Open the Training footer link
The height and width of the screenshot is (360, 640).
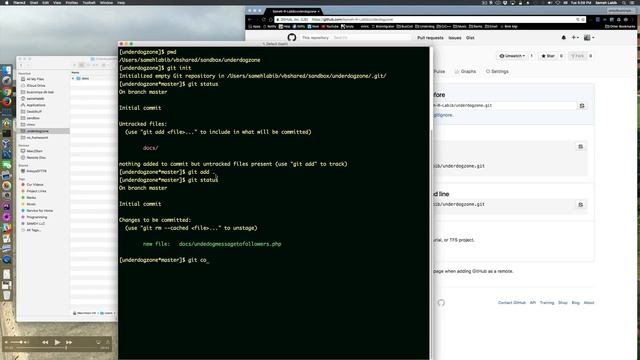tap(547, 303)
